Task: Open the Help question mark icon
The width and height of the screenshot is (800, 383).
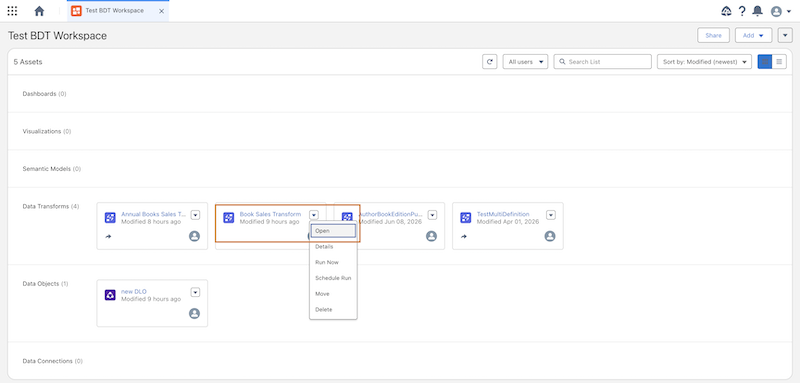Action: [x=742, y=11]
